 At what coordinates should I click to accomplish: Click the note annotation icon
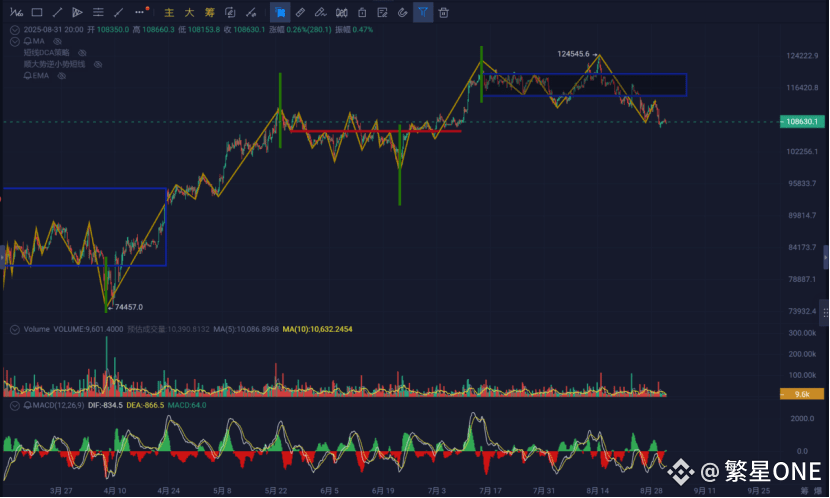coord(382,12)
